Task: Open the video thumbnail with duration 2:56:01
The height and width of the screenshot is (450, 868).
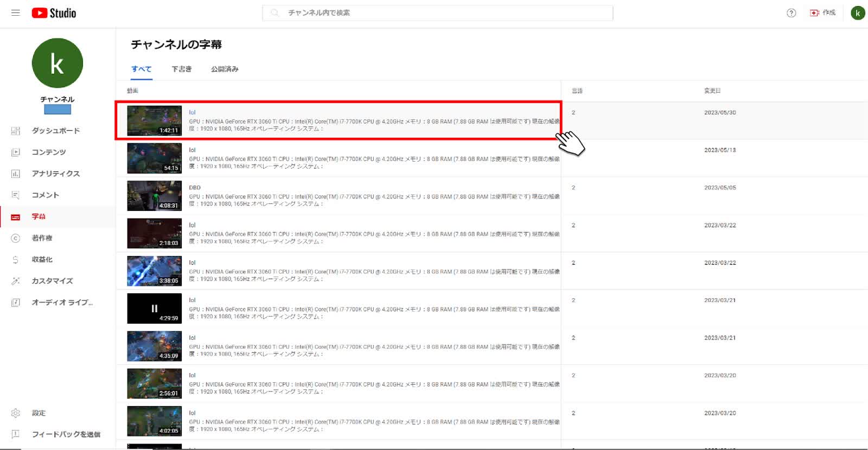Action: point(154,383)
